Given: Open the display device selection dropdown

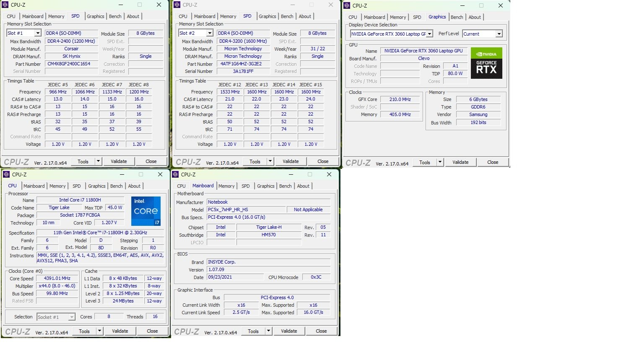Looking at the screenshot, I should coord(429,34).
